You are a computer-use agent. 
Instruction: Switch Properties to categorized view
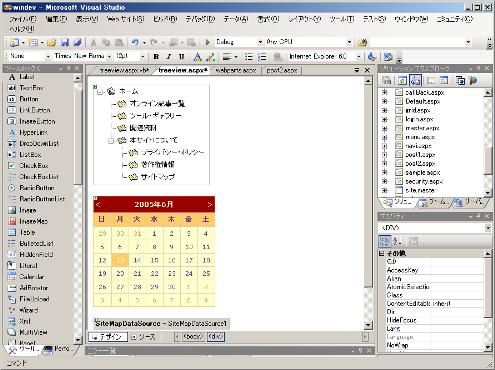(x=384, y=241)
